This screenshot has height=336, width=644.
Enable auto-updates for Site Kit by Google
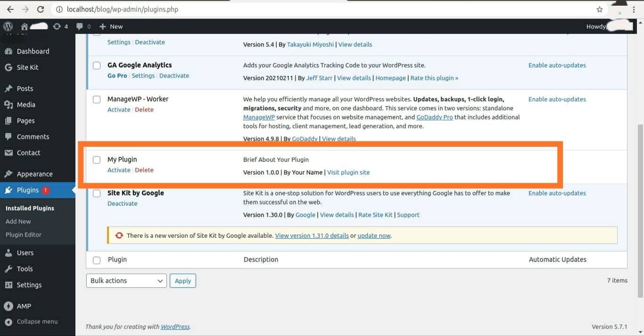point(557,193)
